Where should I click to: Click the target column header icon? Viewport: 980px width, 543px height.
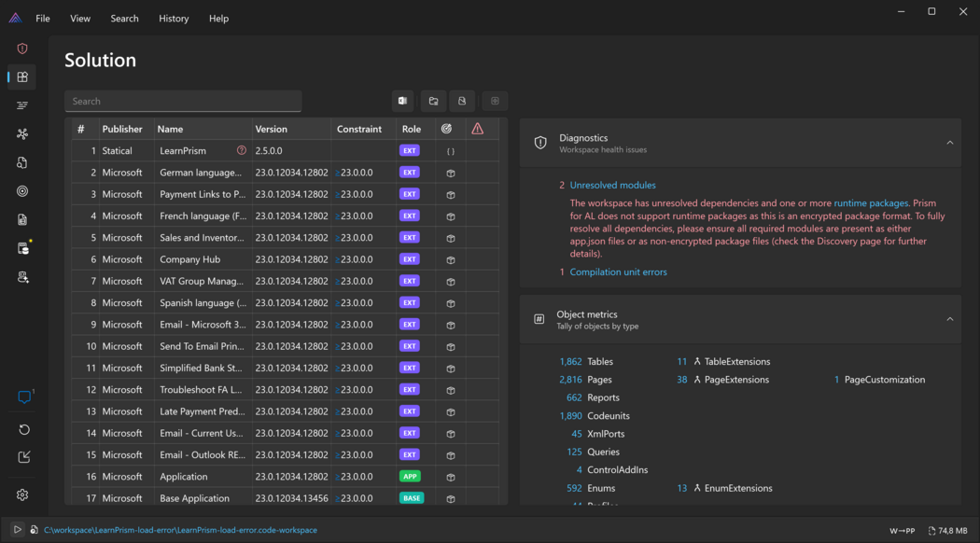[446, 129]
